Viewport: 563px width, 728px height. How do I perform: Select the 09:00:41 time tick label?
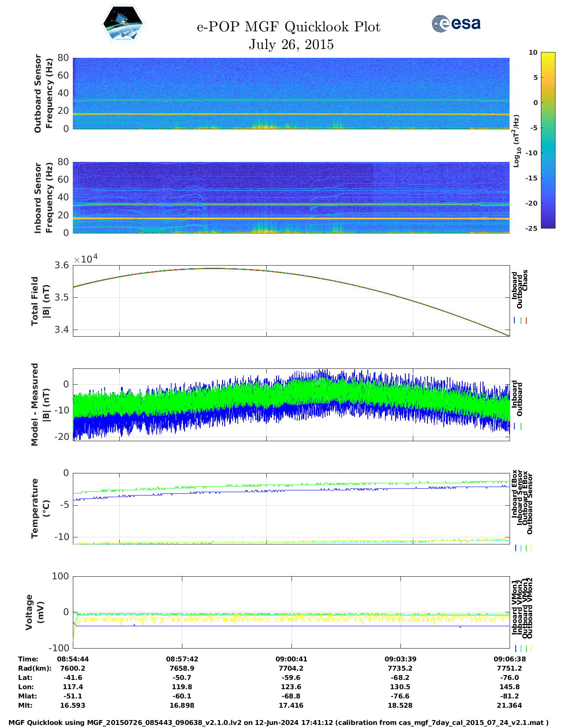(291, 659)
